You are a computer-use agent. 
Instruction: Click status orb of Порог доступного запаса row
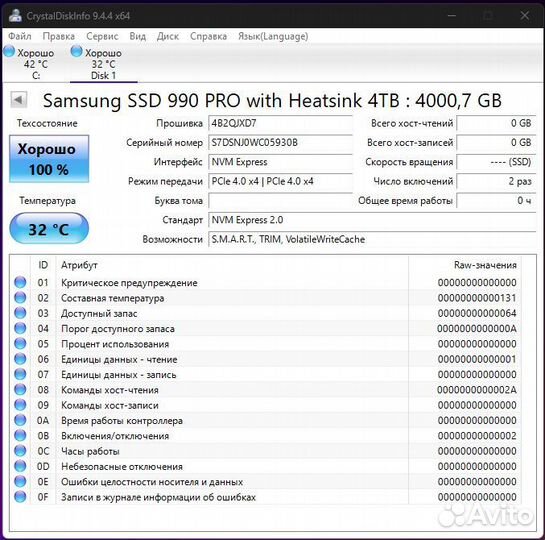[20, 328]
